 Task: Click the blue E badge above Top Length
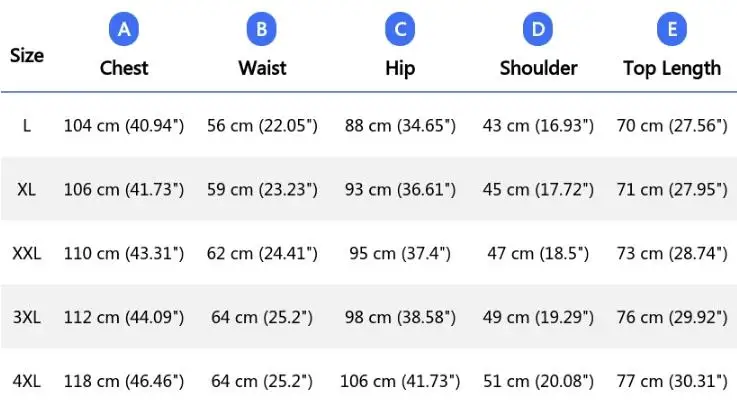tap(671, 29)
